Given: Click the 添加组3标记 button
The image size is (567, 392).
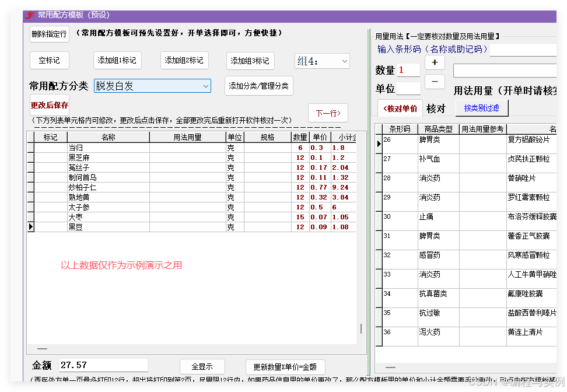Looking at the screenshot, I should (x=250, y=61).
